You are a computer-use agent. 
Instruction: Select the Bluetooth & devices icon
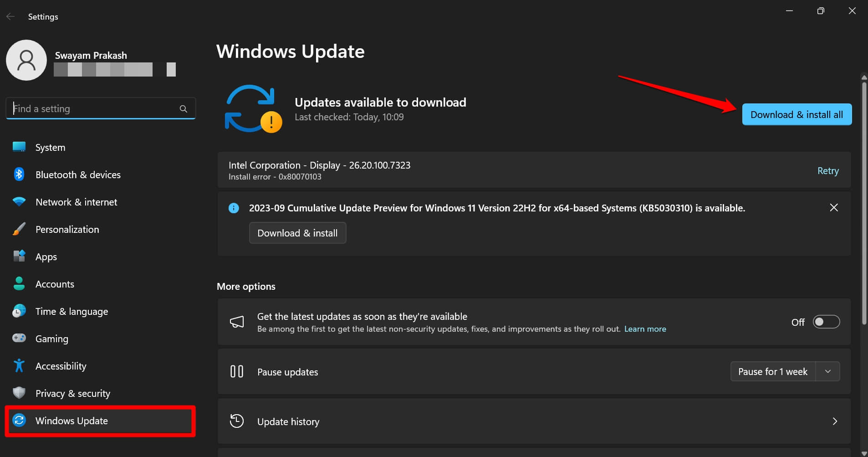tap(19, 174)
